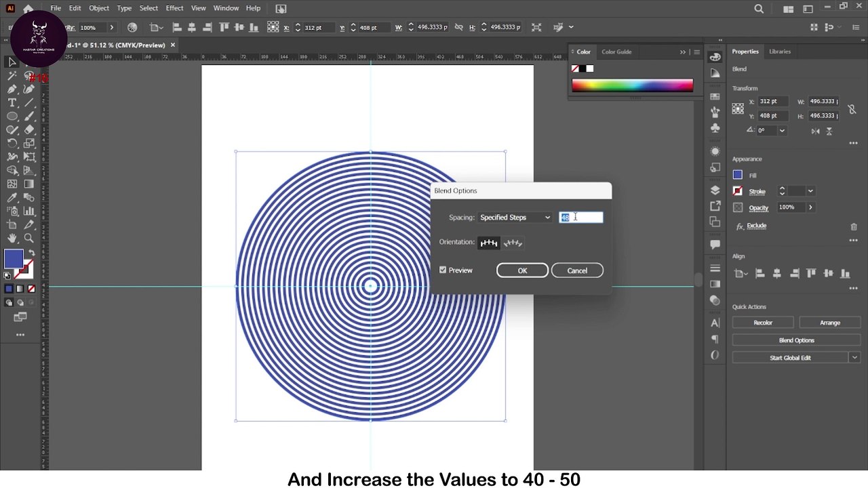Viewport: 868px width, 488px height.
Task: Click the search magnifier at top right
Action: [759, 9]
